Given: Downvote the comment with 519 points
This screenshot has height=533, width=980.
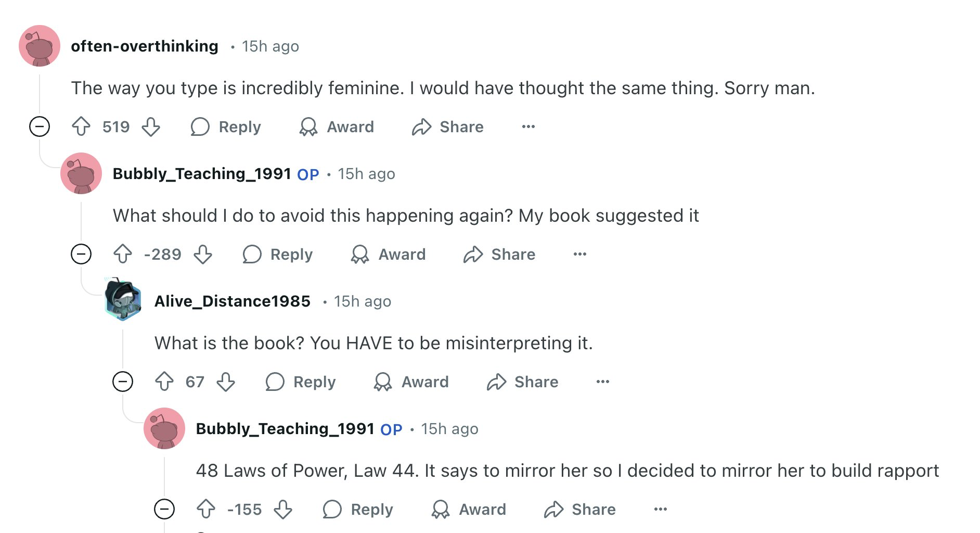Looking at the screenshot, I should click(x=151, y=126).
